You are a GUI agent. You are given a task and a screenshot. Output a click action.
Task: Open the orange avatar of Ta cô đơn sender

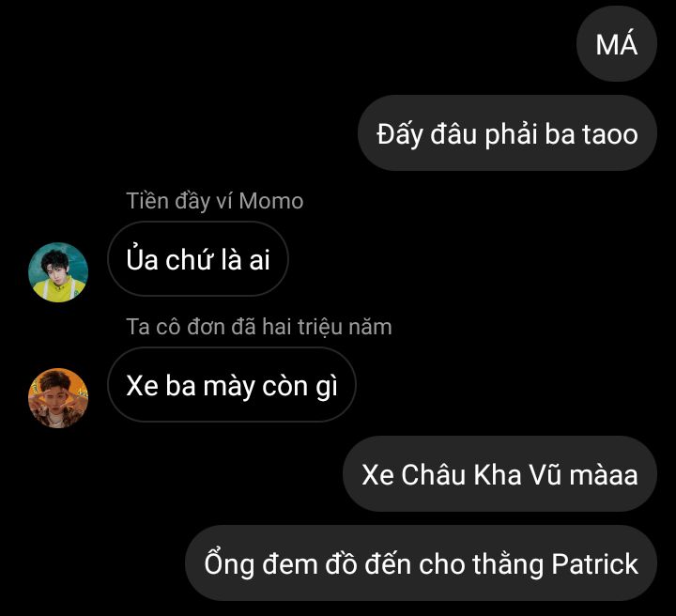point(58,398)
